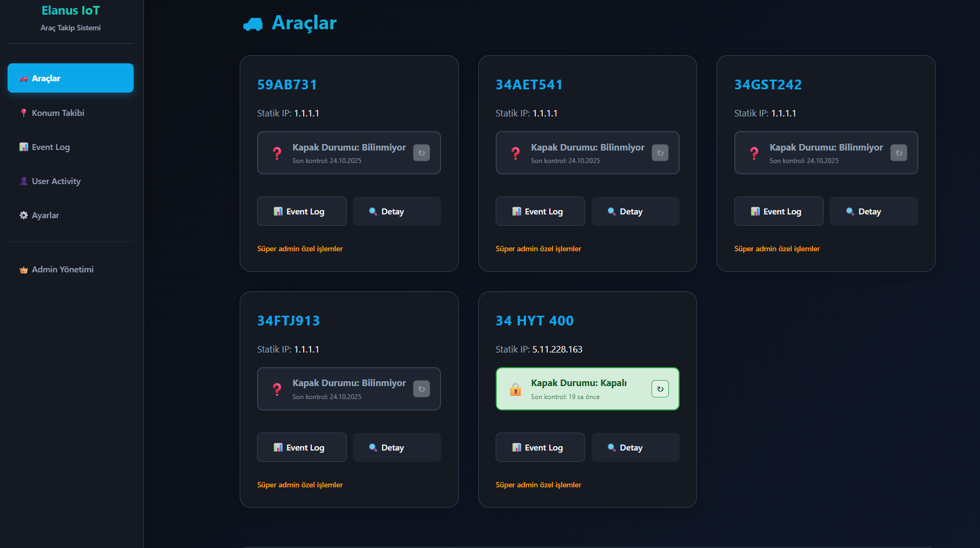Image resolution: width=980 pixels, height=548 pixels.
Task: Expand Süper admin özel işlemler for 59AB731
Action: [x=300, y=249]
